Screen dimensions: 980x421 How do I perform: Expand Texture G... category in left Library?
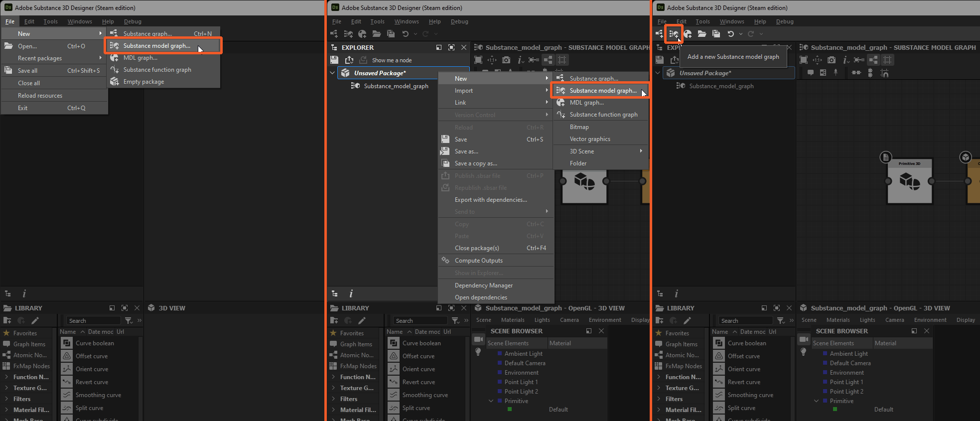coord(6,388)
